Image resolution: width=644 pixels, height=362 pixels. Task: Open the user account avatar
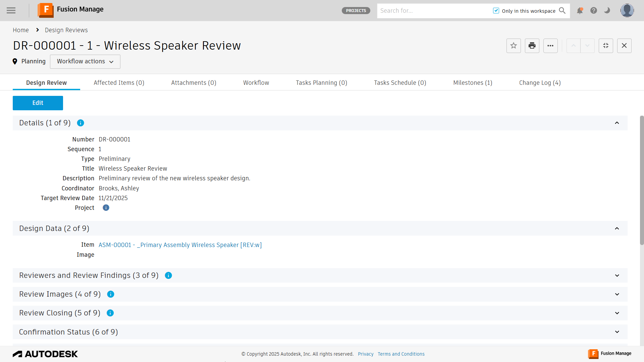click(x=627, y=10)
